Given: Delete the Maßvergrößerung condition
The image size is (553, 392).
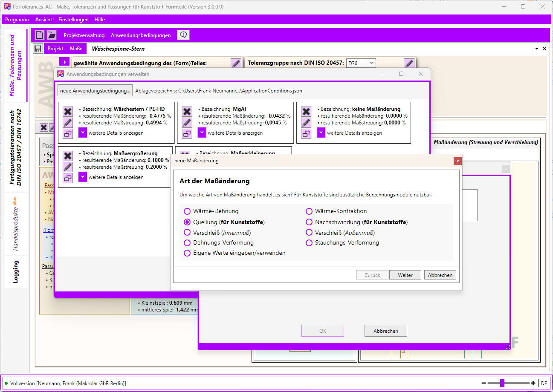Looking at the screenshot, I should coord(68,156).
